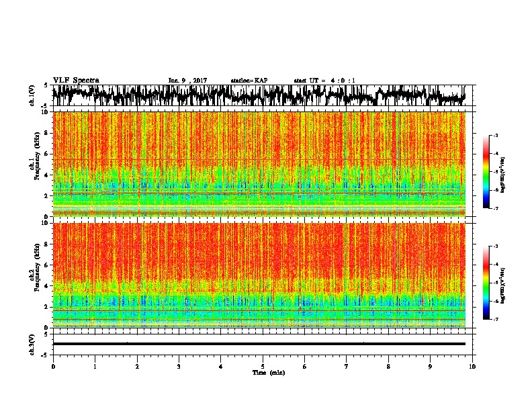Click the ch.1 spectrogram panel
The width and height of the screenshot is (532, 411).
259,164
